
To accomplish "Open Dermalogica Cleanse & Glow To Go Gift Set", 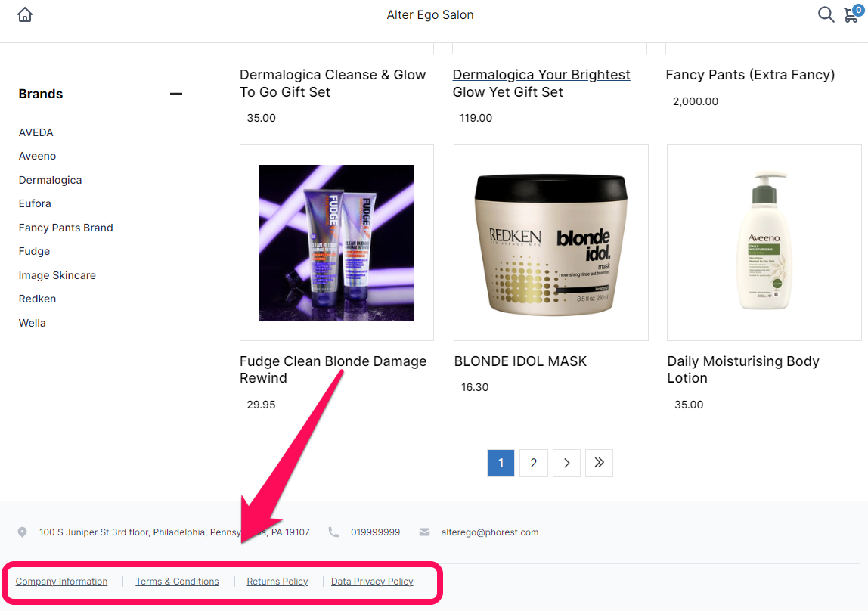I will tap(333, 84).
